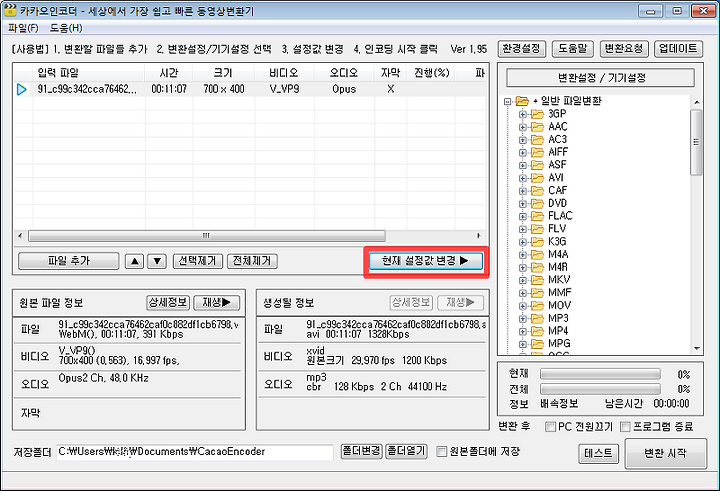Image resolution: width=720 pixels, height=491 pixels.
Task: Select the MOV folder icon
Action: 537,305
